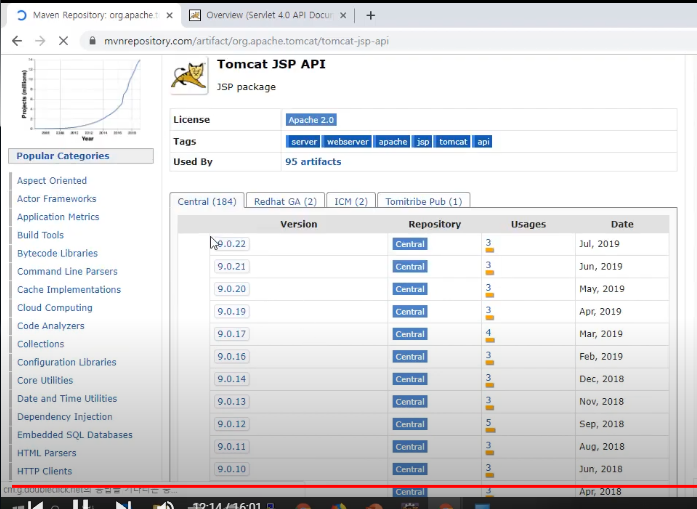
Task: Open a new tab with plus button
Action: pos(370,16)
